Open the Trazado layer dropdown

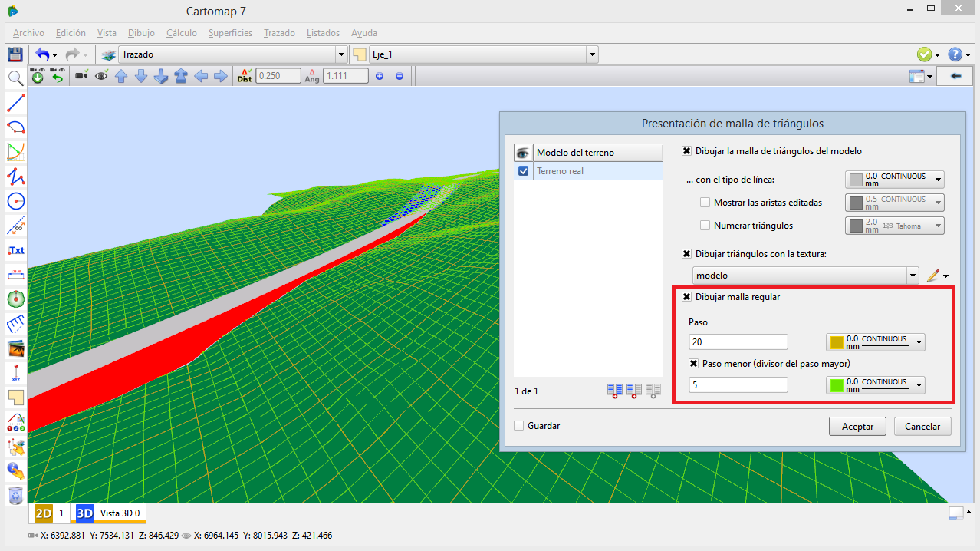pos(341,54)
